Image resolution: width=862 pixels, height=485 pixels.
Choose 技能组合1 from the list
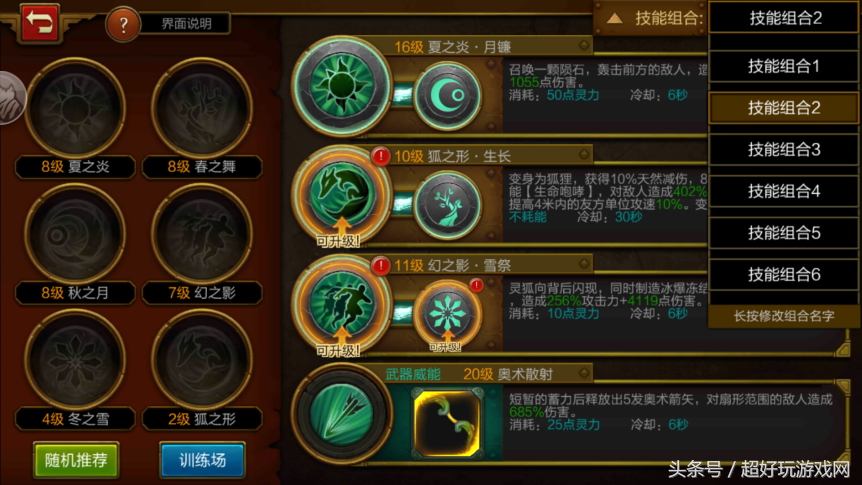784,67
